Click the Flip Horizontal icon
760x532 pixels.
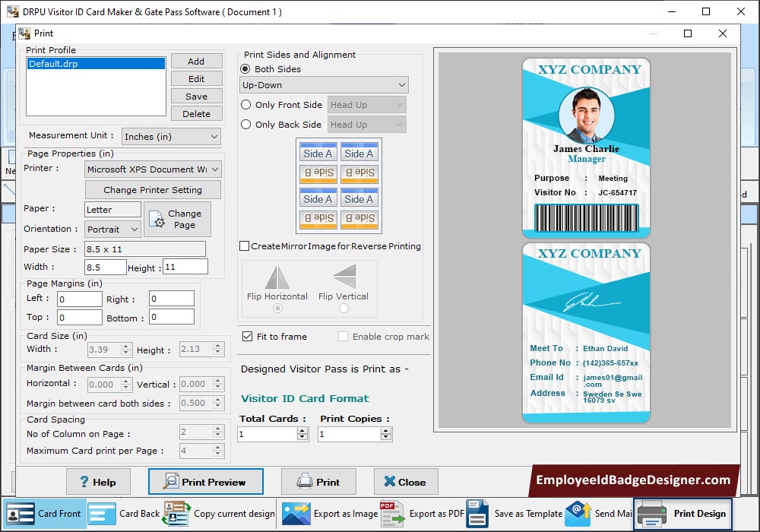coord(277,277)
